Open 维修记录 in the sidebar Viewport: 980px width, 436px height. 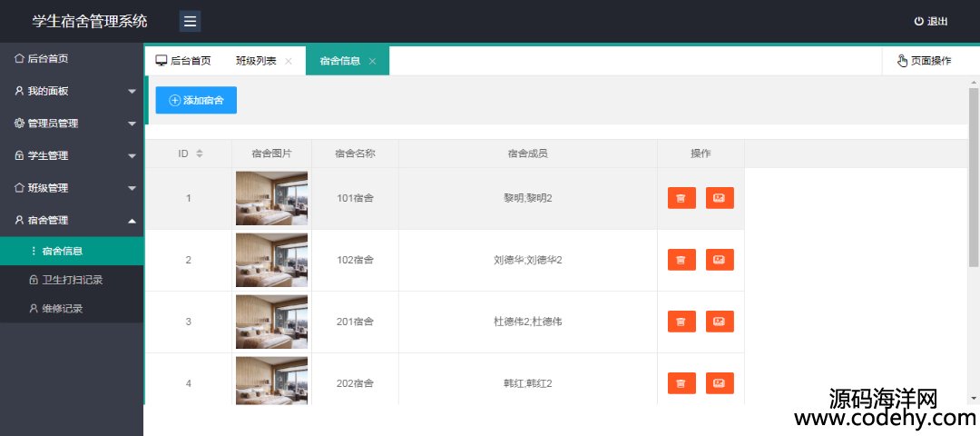[72, 309]
